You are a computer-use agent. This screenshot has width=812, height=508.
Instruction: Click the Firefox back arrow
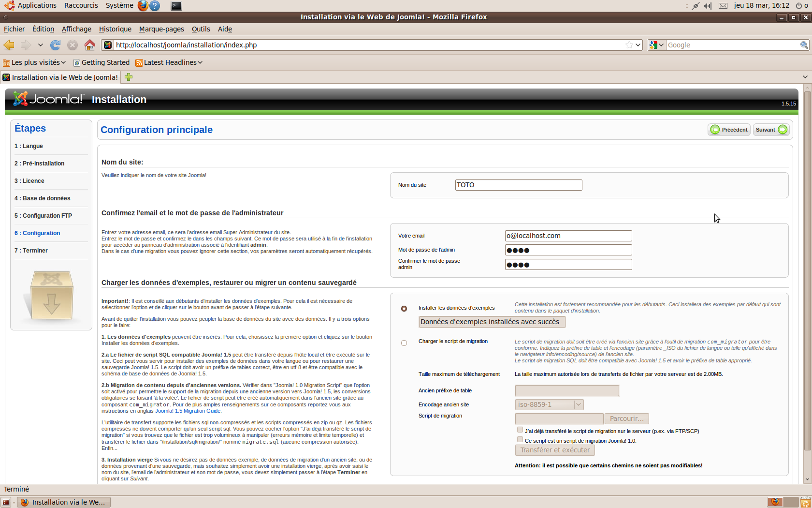coord(9,45)
